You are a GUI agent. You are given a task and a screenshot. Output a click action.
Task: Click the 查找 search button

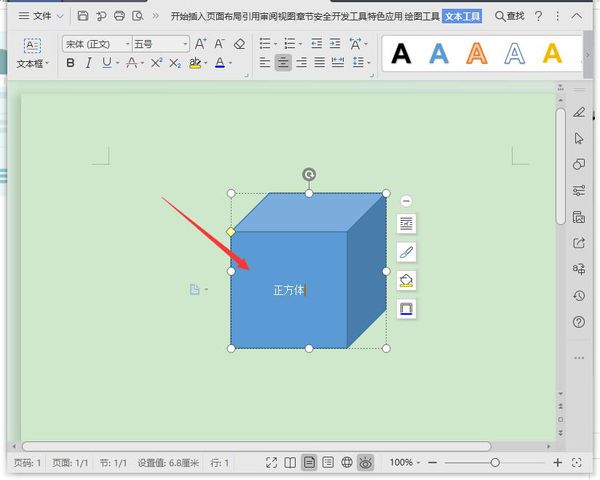coord(509,16)
